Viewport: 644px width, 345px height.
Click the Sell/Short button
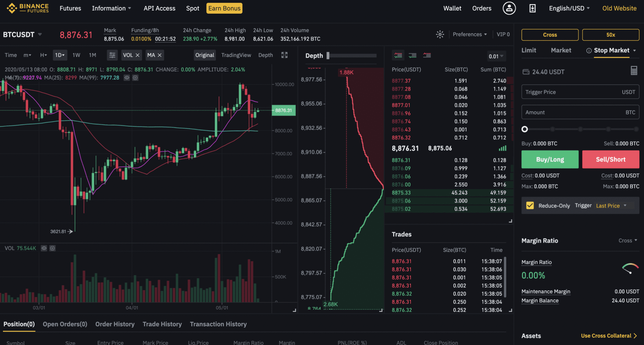click(610, 159)
